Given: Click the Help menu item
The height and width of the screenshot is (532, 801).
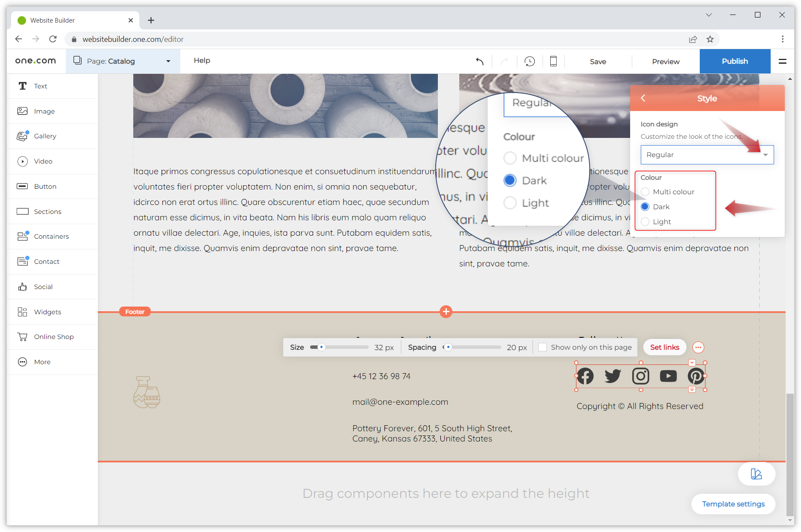Looking at the screenshot, I should pyautogui.click(x=202, y=60).
